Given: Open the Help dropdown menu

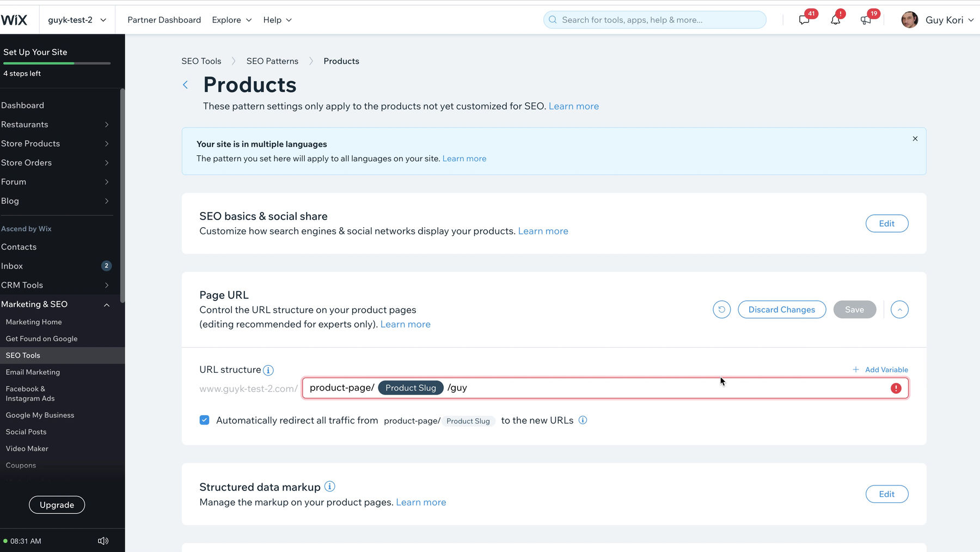Looking at the screenshot, I should [x=278, y=20].
